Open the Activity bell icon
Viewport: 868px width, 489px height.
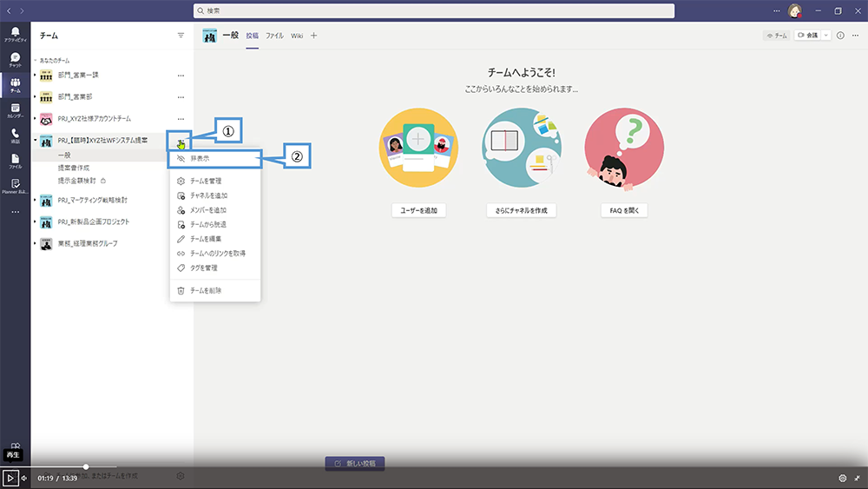click(x=15, y=35)
